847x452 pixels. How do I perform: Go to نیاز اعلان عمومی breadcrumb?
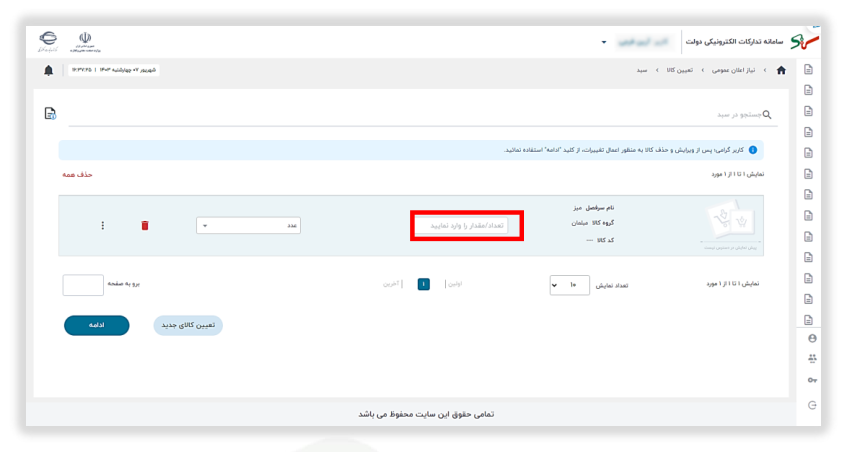point(734,70)
